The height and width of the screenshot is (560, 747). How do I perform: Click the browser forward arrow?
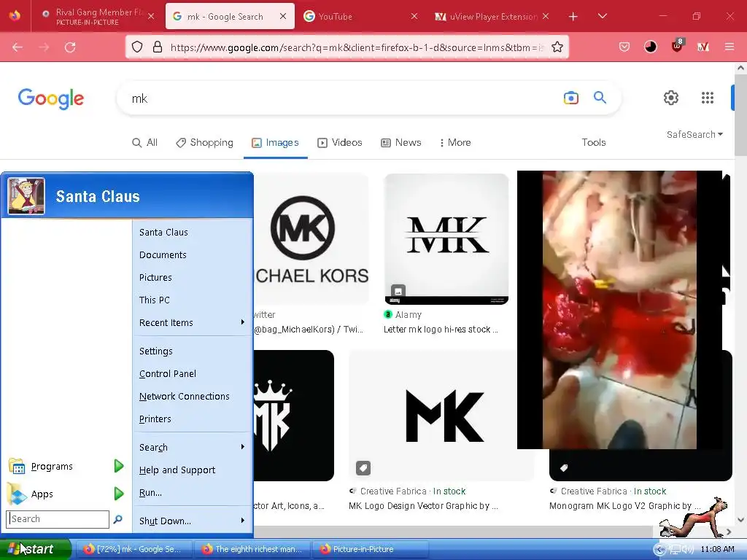click(44, 47)
